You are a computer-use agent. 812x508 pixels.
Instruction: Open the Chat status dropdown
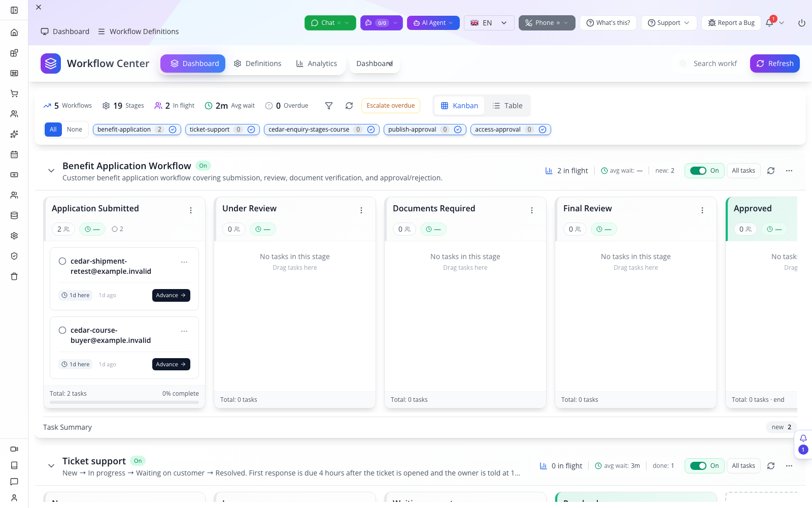(x=330, y=23)
